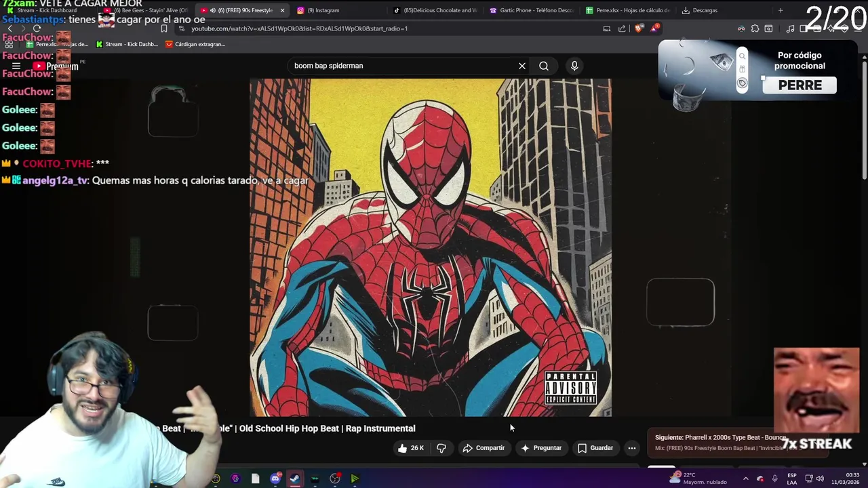The width and height of the screenshot is (868, 488).
Task: Dislike the video
Action: pyautogui.click(x=441, y=448)
